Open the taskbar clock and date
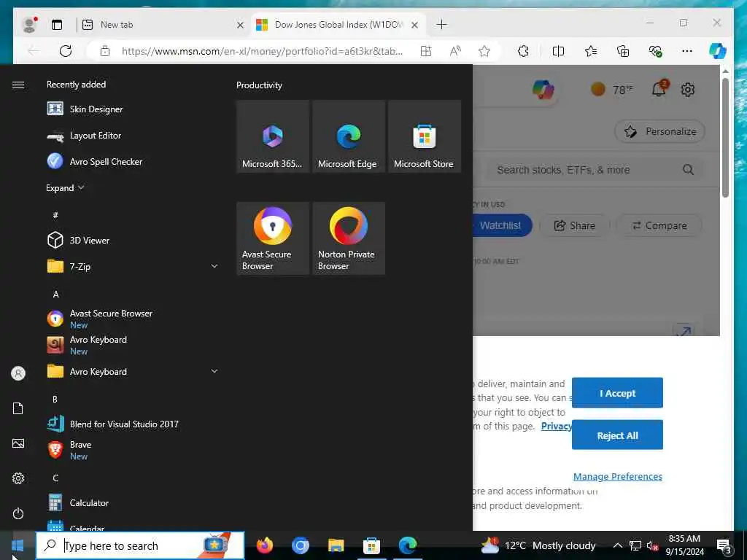 point(684,545)
